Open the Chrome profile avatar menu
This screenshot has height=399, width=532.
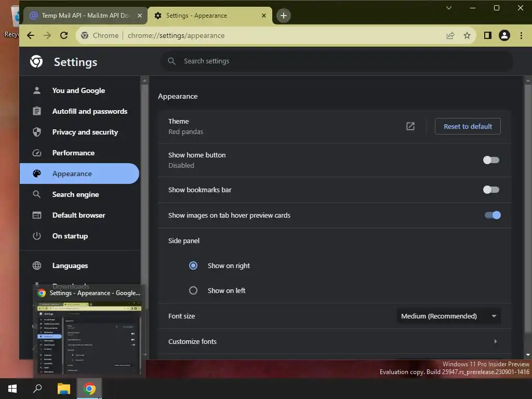504,35
